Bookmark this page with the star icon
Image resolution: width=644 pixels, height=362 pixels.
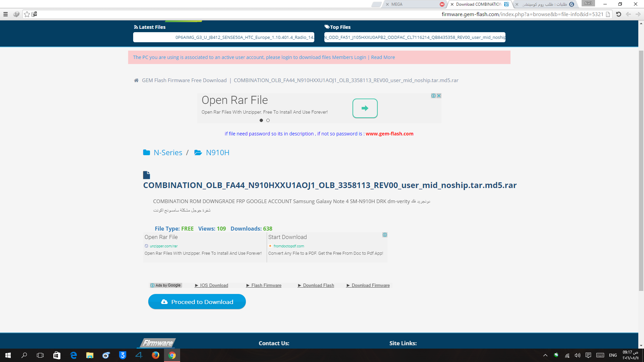(x=27, y=14)
